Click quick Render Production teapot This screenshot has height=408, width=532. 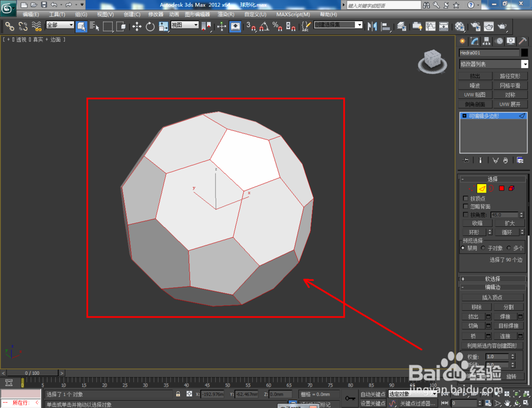click(502, 26)
